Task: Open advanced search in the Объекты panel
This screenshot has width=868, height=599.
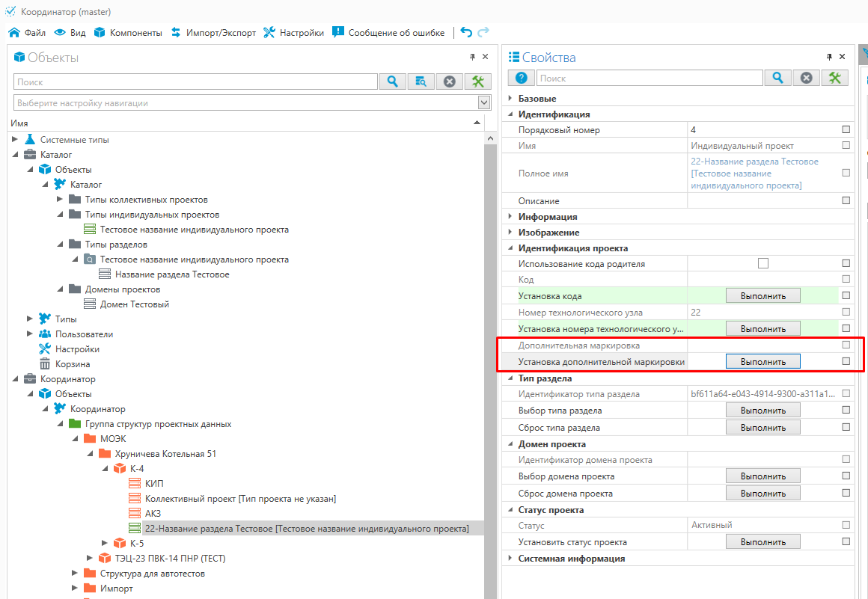Action: [421, 82]
